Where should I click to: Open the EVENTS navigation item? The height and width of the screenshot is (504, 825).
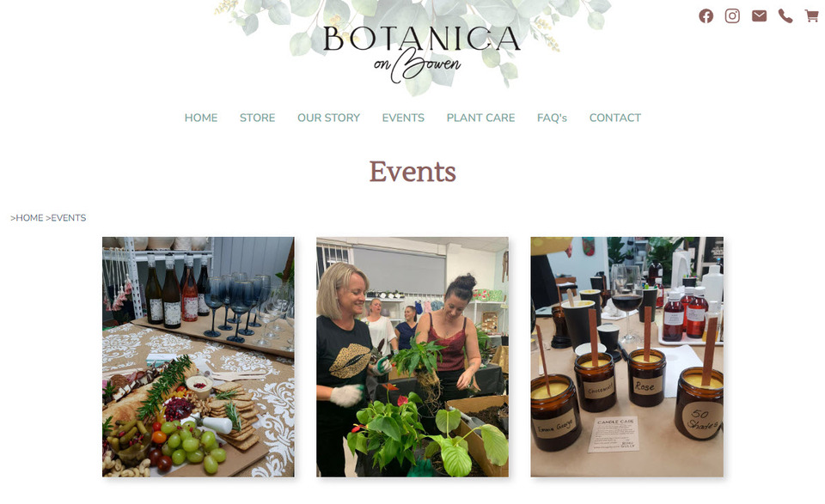pyautogui.click(x=403, y=118)
